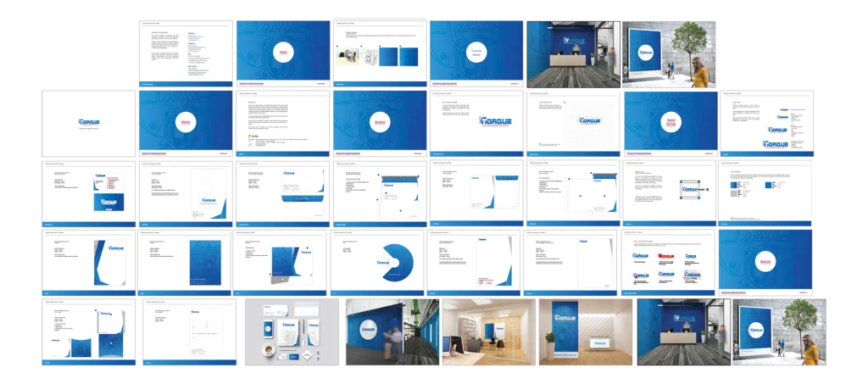
Task: Select the blue 'Welcome' divider slide
Action: click(x=186, y=124)
